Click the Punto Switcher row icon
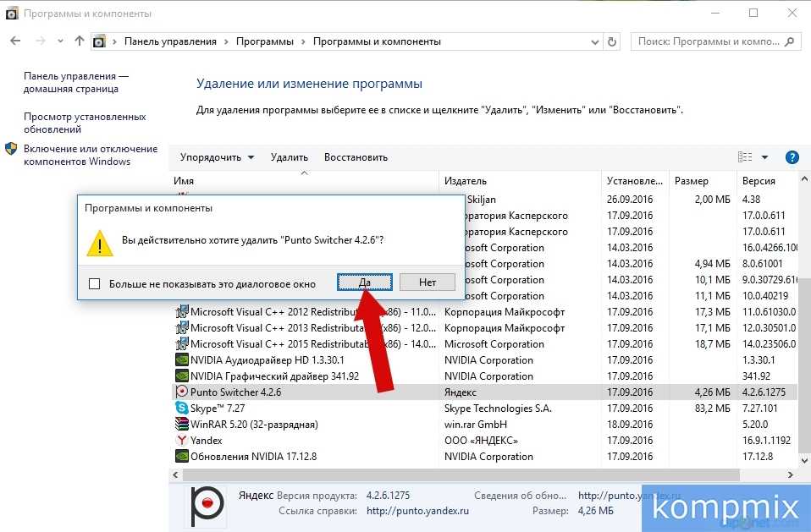The width and height of the screenshot is (811, 532). [x=181, y=392]
